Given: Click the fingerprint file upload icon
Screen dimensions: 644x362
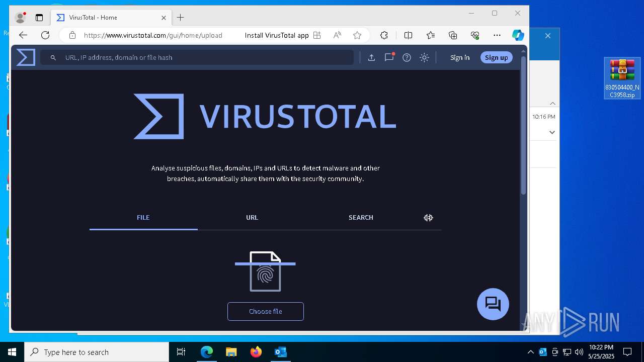Looking at the screenshot, I should [x=265, y=271].
